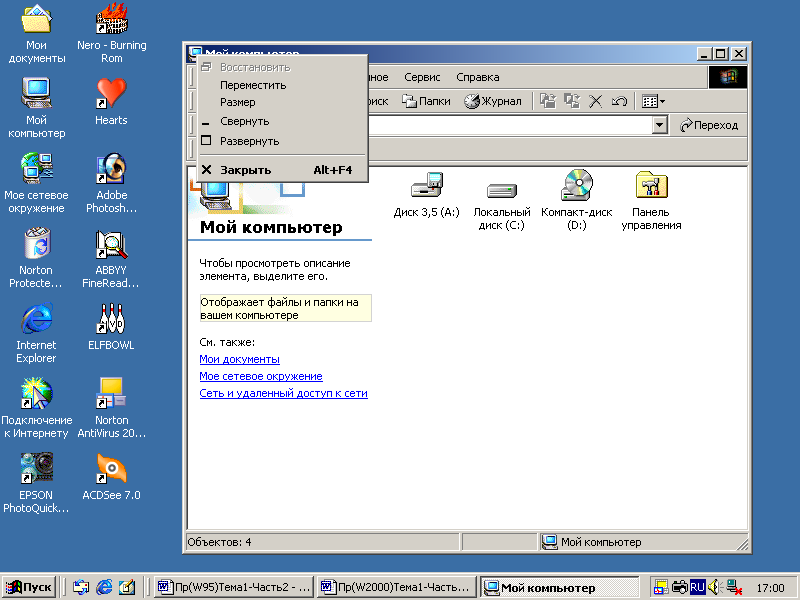Click the Мой компьютер taskbar button
The image size is (800, 600).
pyautogui.click(x=559, y=587)
